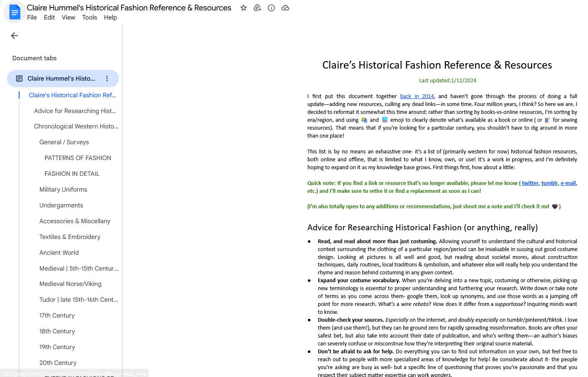Click the document tab page icon
The height and width of the screenshot is (377, 588).
[x=19, y=79]
